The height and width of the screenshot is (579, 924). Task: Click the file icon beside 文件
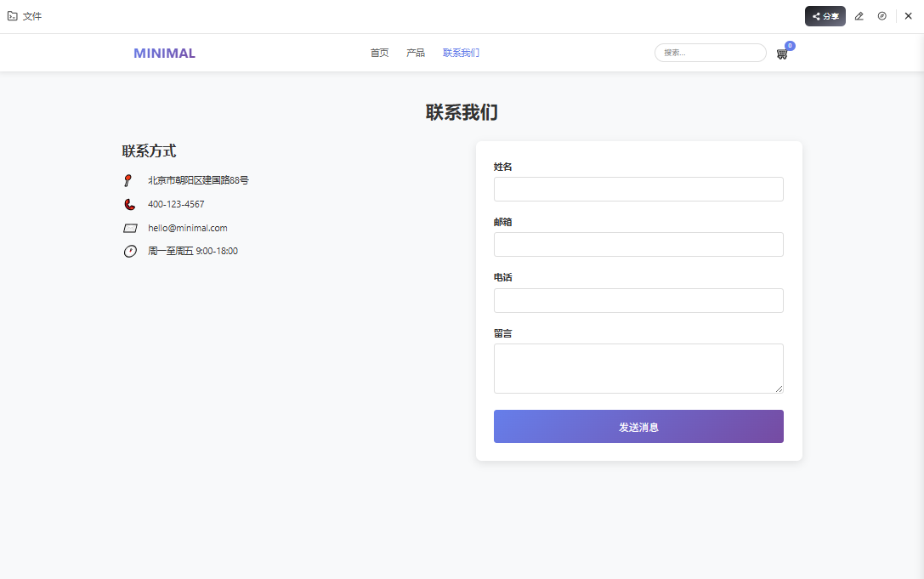pos(13,16)
